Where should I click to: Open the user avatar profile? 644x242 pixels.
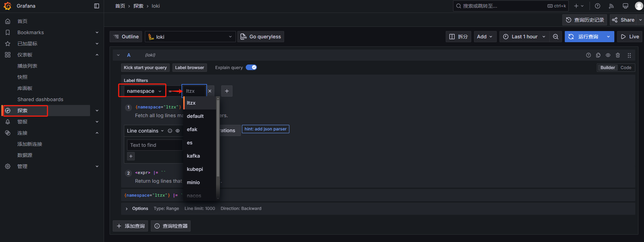click(x=639, y=6)
